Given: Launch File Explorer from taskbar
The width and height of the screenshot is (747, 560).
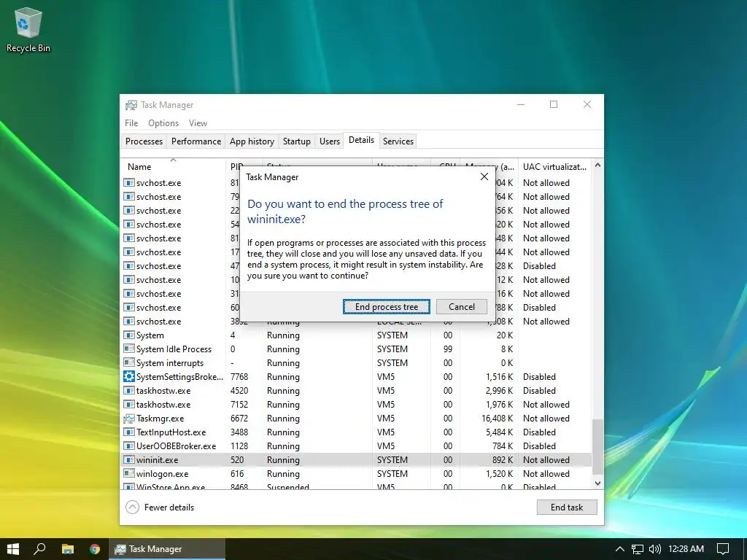Looking at the screenshot, I should click(68, 549).
